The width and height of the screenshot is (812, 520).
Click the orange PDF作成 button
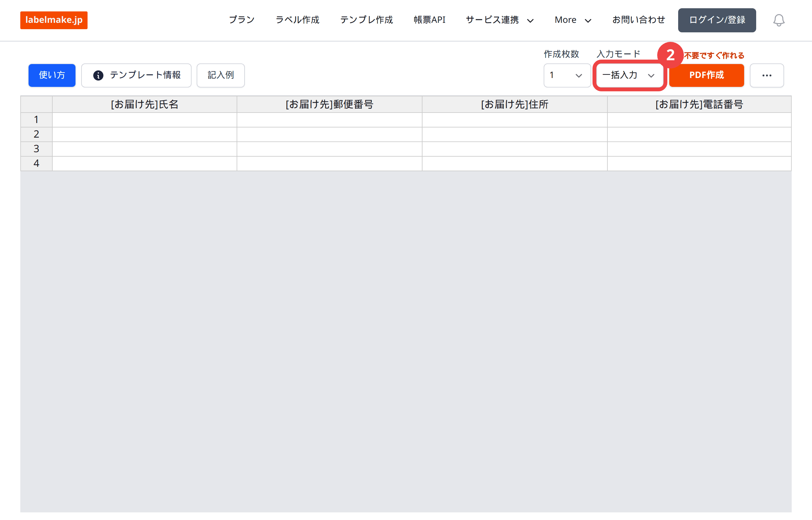coord(707,75)
